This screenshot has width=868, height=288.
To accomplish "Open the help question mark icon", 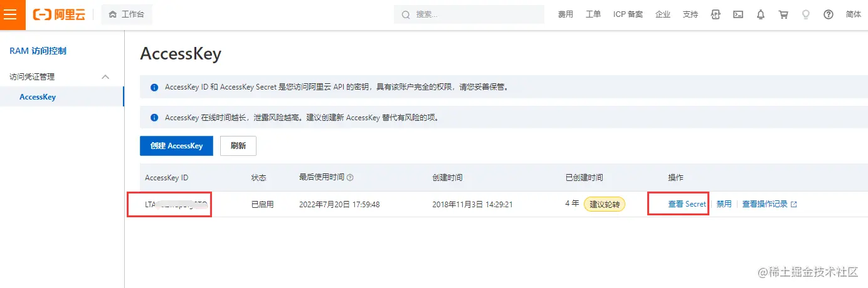I will (x=828, y=14).
